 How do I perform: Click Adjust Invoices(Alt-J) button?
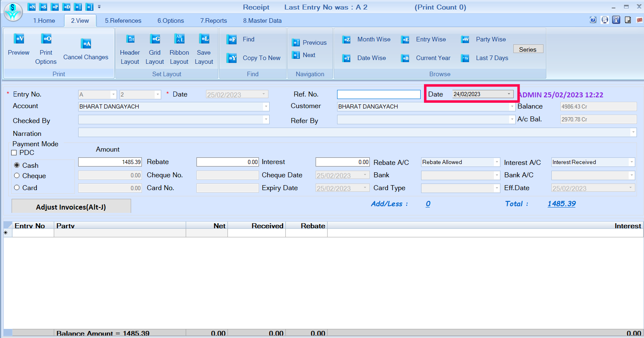pyautogui.click(x=71, y=207)
